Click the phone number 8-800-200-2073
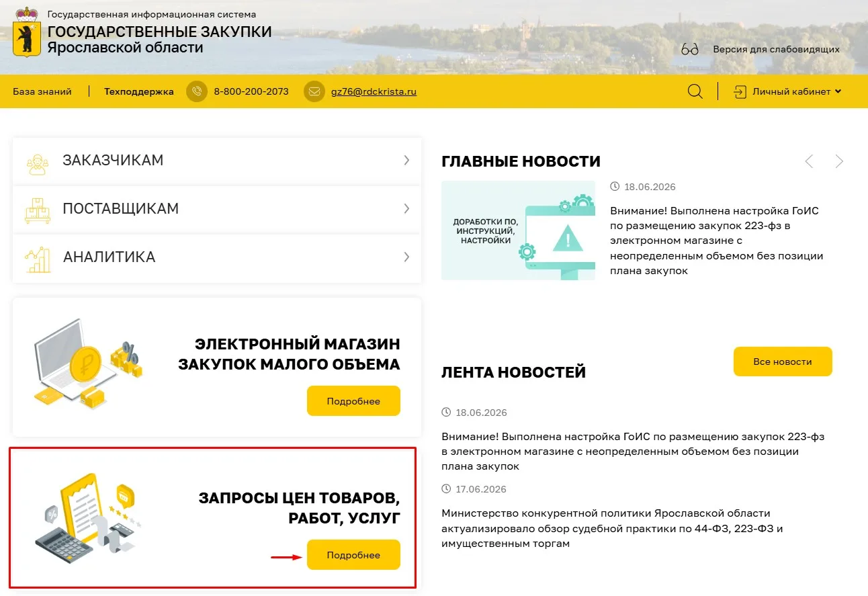 point(251,91)
